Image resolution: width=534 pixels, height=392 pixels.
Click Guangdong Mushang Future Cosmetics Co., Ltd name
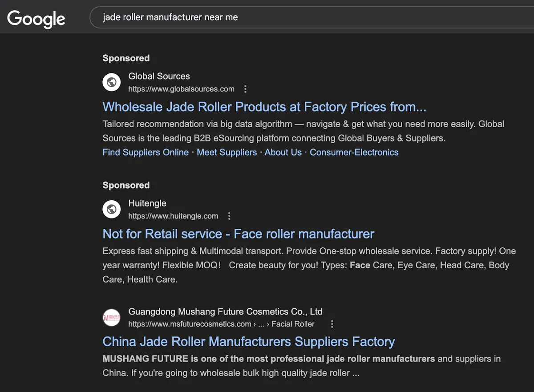point(226,311)
